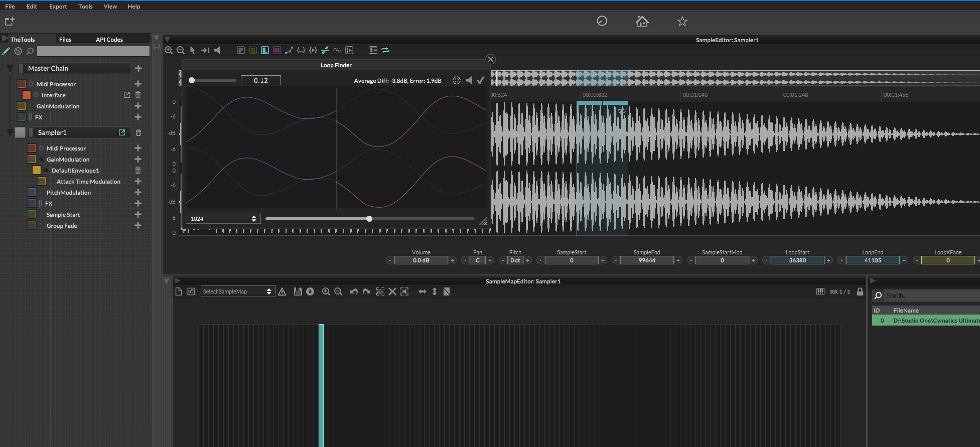Image resolution: width=980 pixels, height=447 pixels.
Task: Click the home icon in top bar
Action: pyautogui.click(x=642, y=21)
